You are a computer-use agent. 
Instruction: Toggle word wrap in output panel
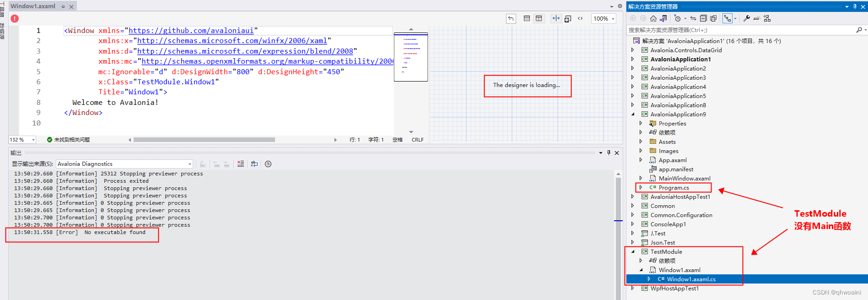coord(254,164)
